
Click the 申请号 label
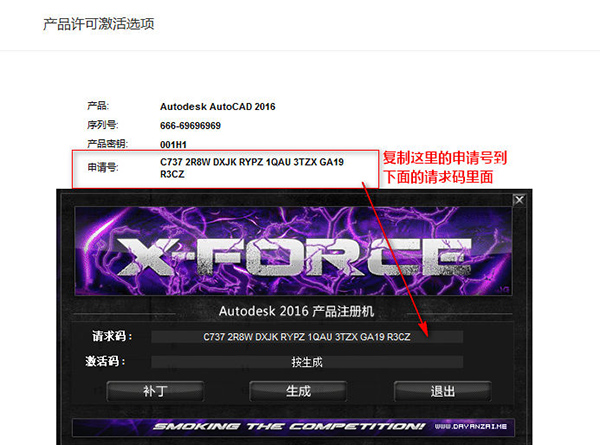pos(103,168)
